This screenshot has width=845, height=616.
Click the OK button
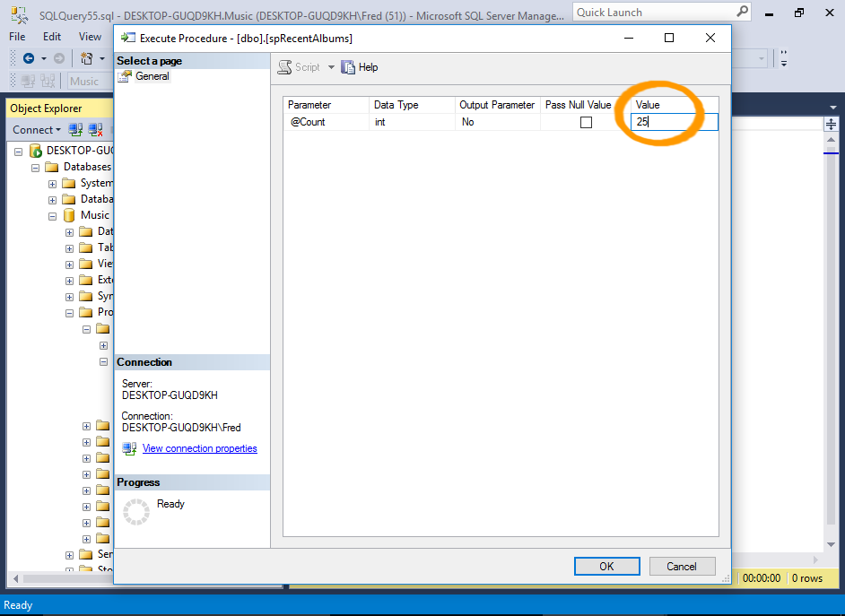click(x=606, y=566)
